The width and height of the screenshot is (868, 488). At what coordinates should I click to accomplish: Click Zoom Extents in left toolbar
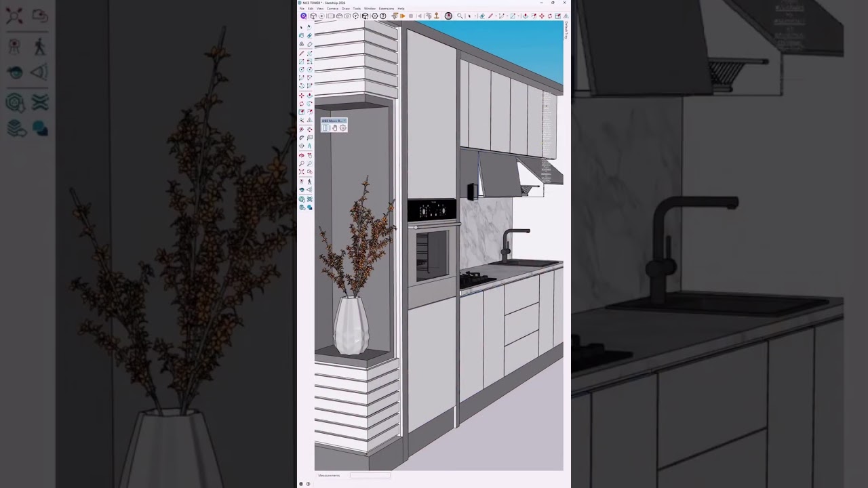301,172
